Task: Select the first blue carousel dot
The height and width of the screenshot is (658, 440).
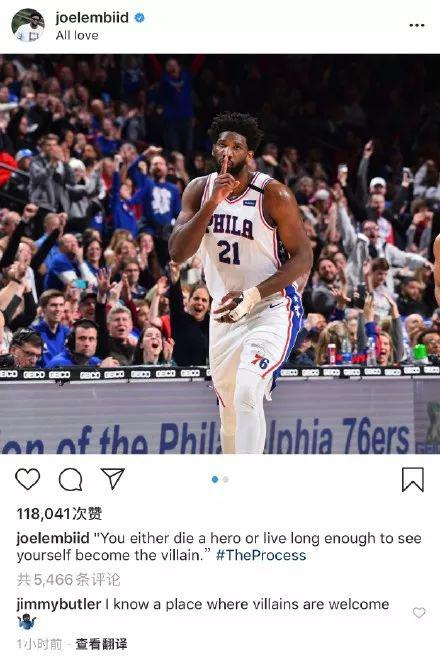Action: point(215,479)
